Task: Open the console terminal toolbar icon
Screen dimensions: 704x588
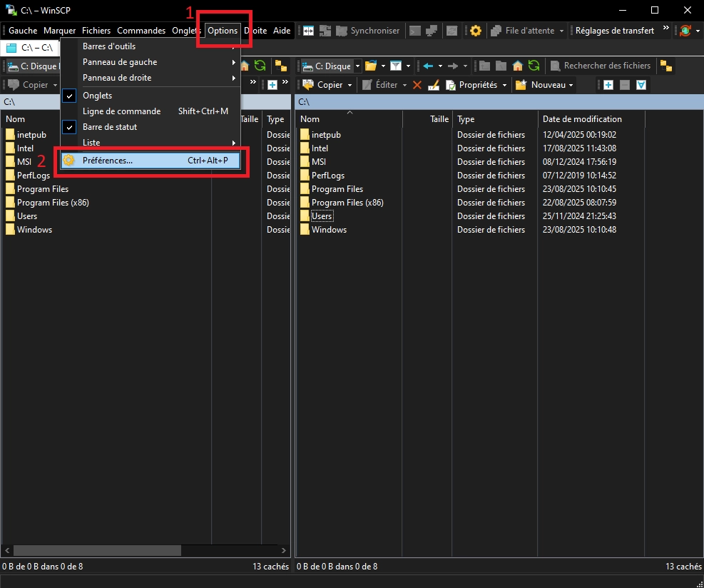Action: (x=415, y=31)
